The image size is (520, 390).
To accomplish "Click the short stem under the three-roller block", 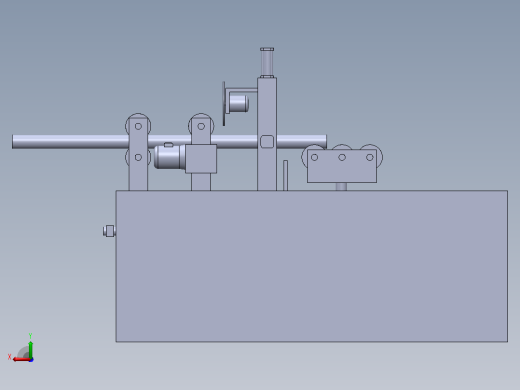I will [x=341, y=187].
